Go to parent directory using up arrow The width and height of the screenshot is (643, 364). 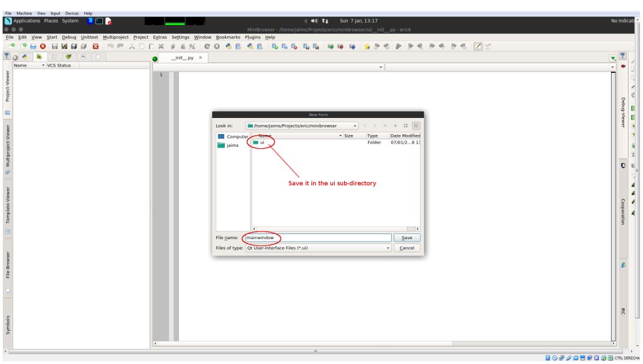click(385, 126)
